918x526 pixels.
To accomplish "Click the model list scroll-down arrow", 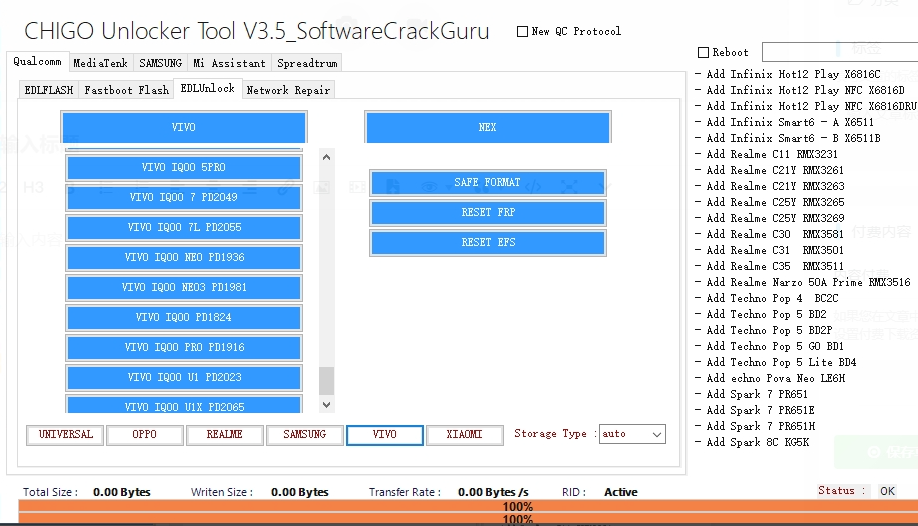I will [327, 405].
